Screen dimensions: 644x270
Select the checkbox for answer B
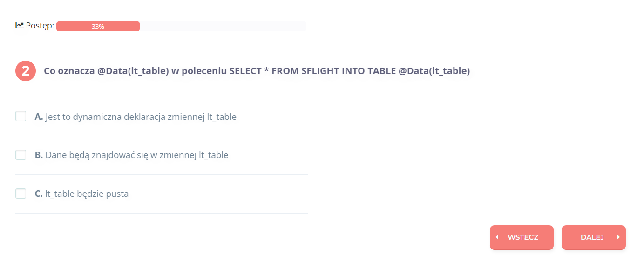point(21,155)
